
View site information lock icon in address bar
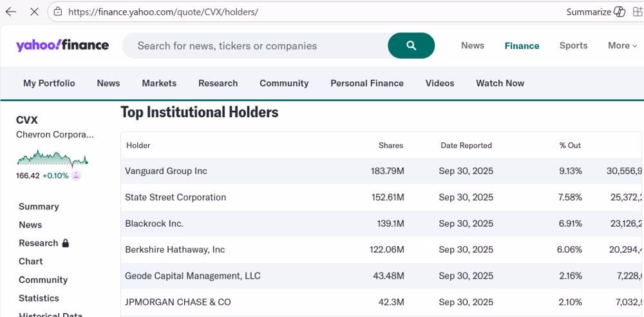coord(58,12)
